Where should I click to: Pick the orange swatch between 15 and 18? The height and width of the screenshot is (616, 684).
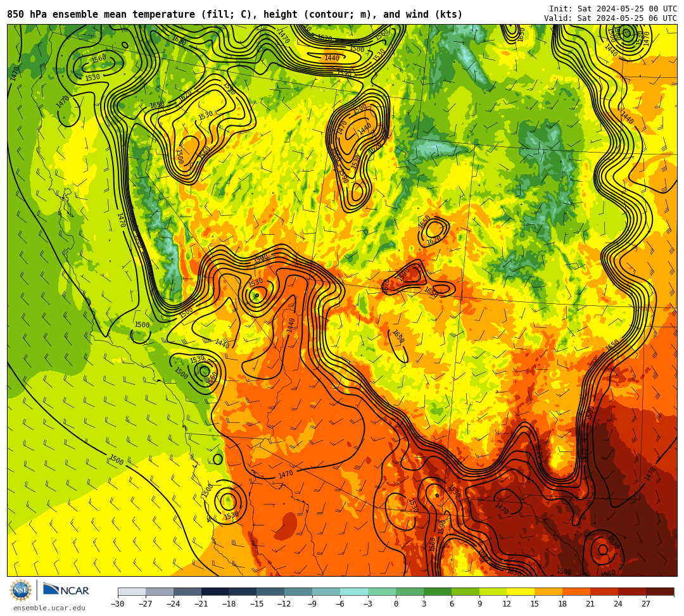pos(548,591)
